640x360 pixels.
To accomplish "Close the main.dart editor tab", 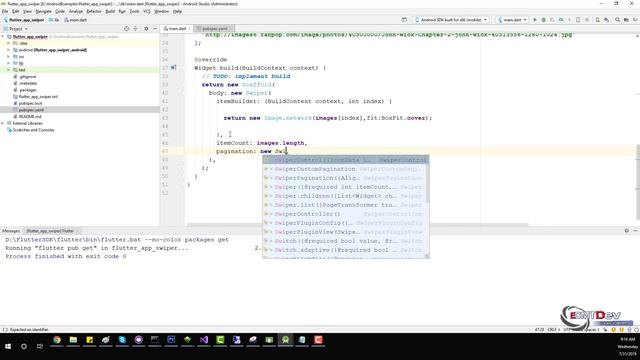I will pos(189,29).
